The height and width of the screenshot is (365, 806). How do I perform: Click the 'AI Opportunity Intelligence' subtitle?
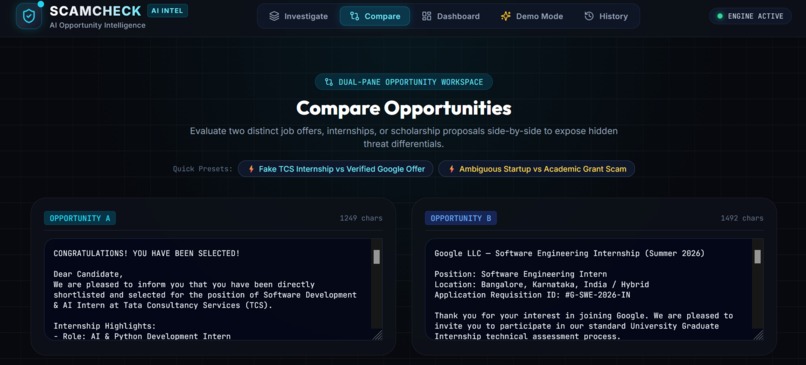tap(97, 25)
